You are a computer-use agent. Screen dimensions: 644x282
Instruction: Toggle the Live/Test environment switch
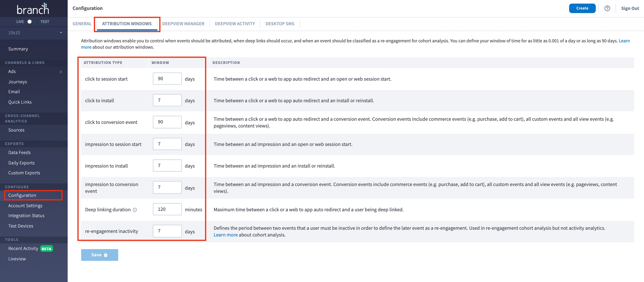31,22
